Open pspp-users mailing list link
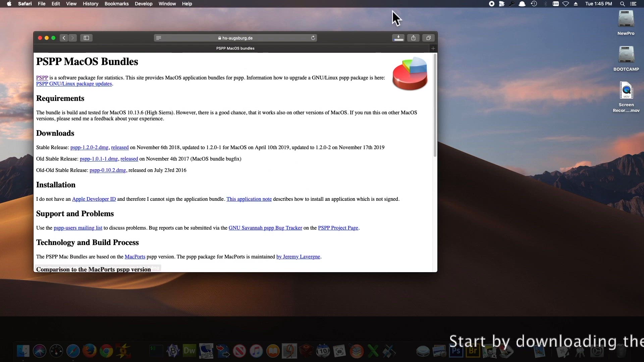Image resolution: width=644 pixels, height=362 pixels. (x=78, y=228)
